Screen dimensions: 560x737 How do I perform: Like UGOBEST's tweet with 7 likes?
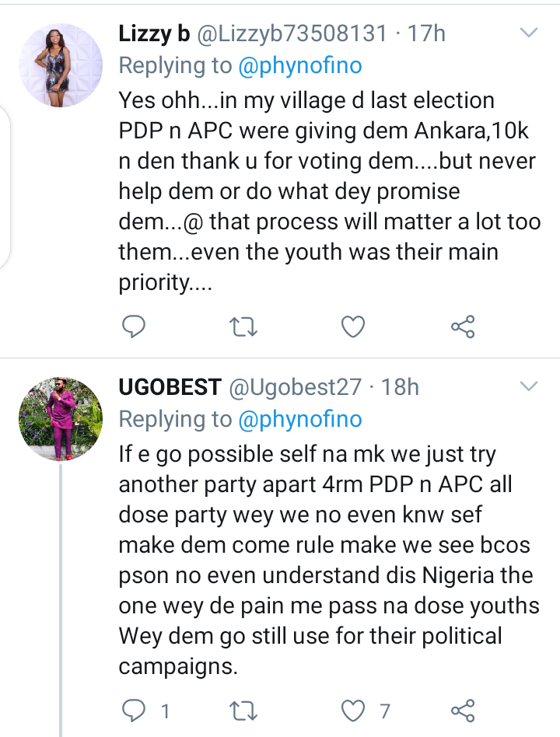tap(355, 710)
